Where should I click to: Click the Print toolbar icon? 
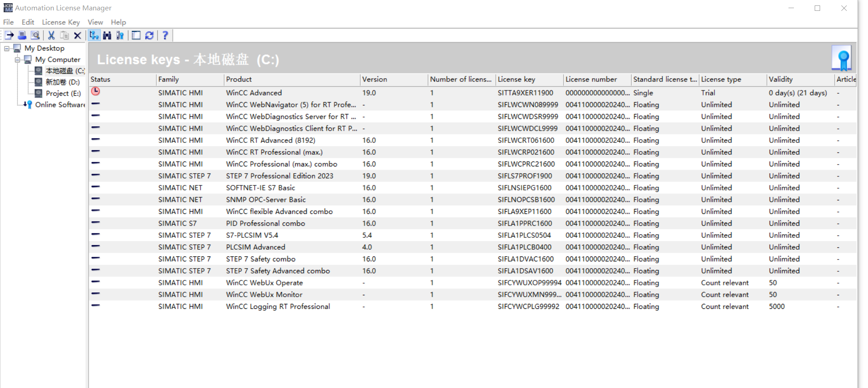point(22,35)
